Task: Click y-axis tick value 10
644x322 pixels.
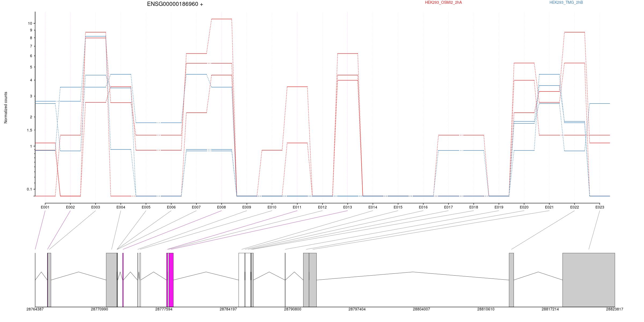Action: click(30, 23)
